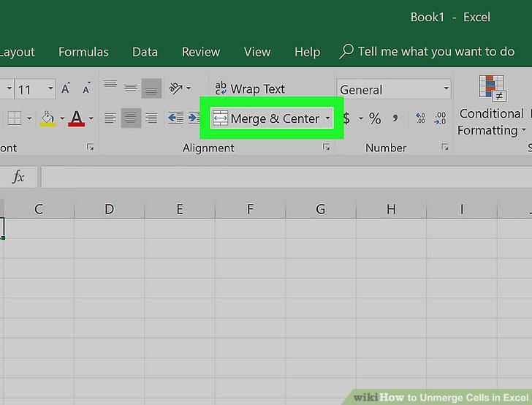Click Decrease Indent icon

[175, 118]
